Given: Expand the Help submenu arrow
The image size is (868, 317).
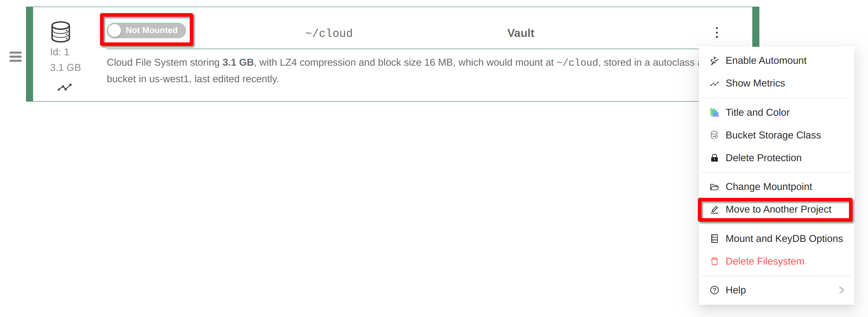Looking at the screenshot, I should pyautogui.click(x=841, y=290).
